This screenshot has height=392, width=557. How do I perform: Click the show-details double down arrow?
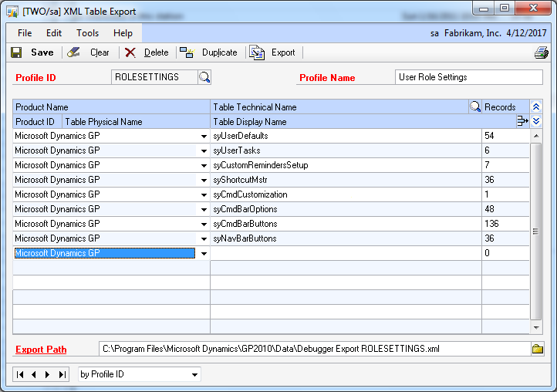point(536,121)
